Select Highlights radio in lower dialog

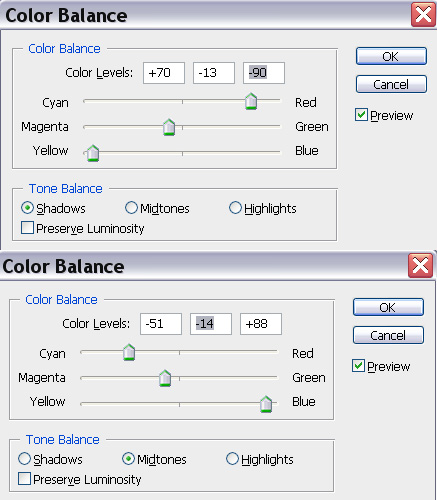pos(232,459)
